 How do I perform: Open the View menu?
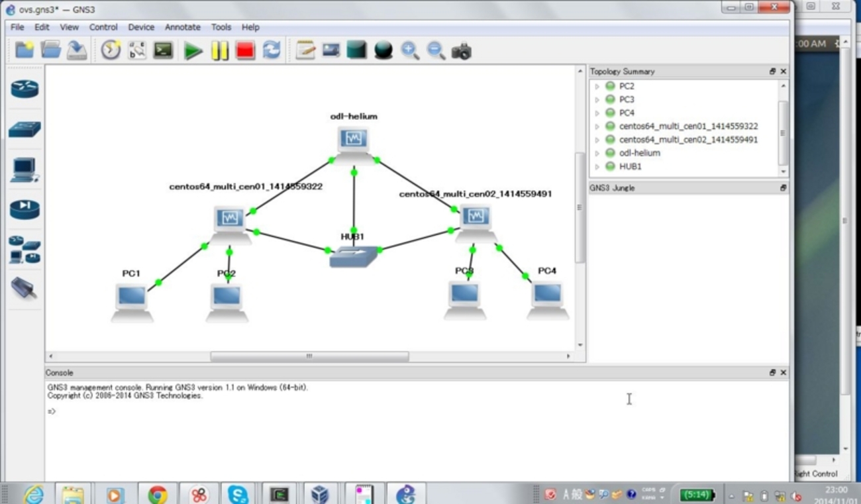69,27
